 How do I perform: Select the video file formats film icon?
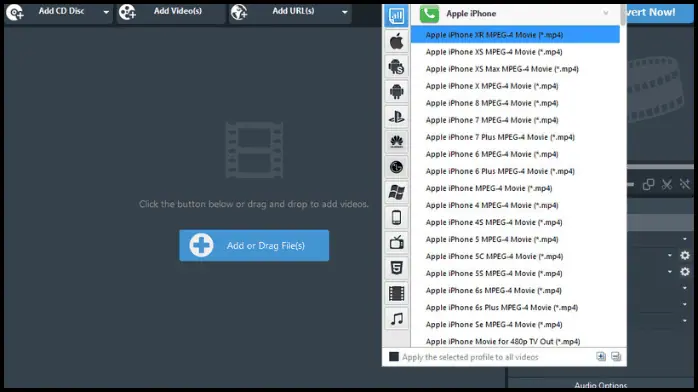[396, 293]
